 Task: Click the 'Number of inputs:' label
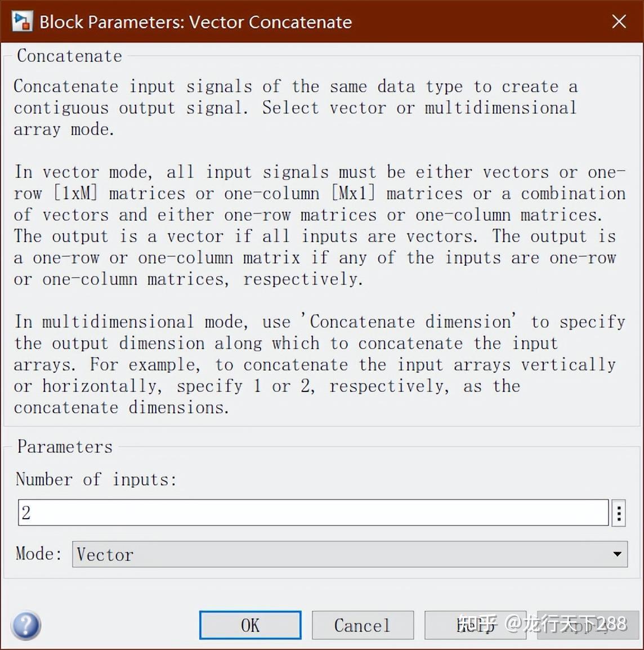tap(96, 479)
